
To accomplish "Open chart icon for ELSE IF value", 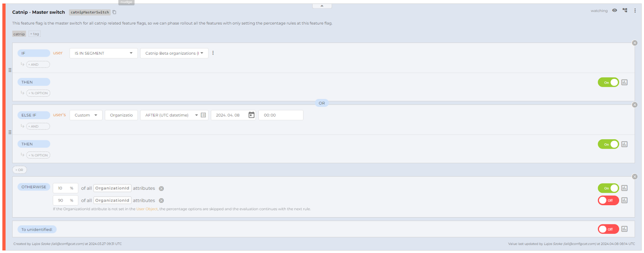I will point(624,144).
